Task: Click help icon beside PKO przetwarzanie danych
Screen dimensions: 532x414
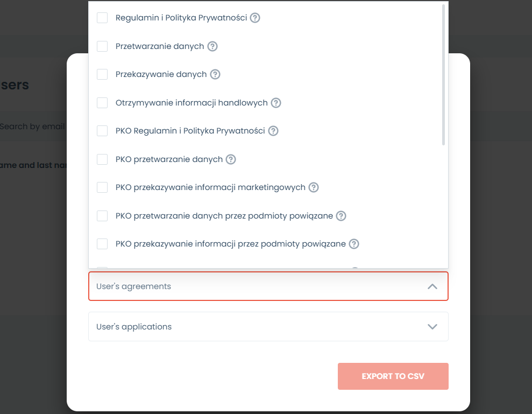Action: tap(231, 159)
